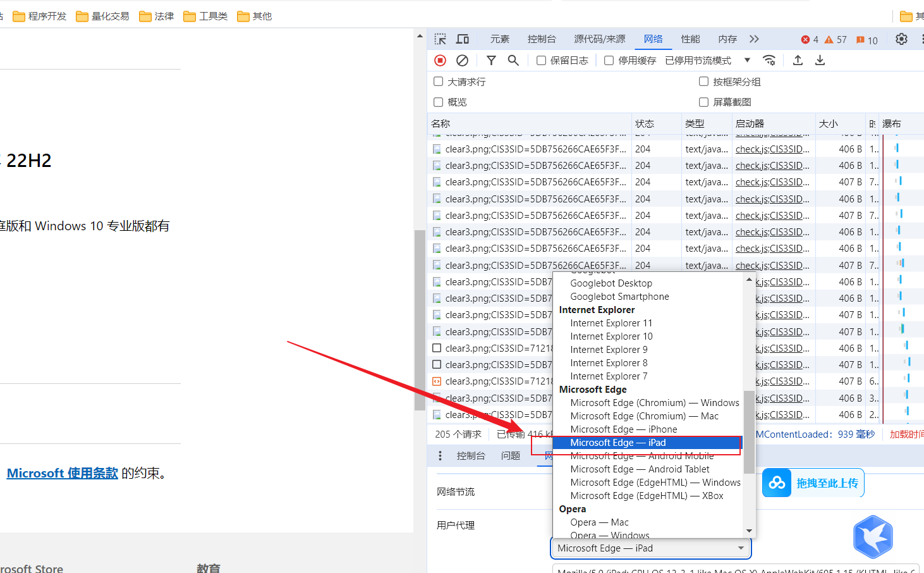Switch to 元素 DevTools tab

tap(499, 39)
